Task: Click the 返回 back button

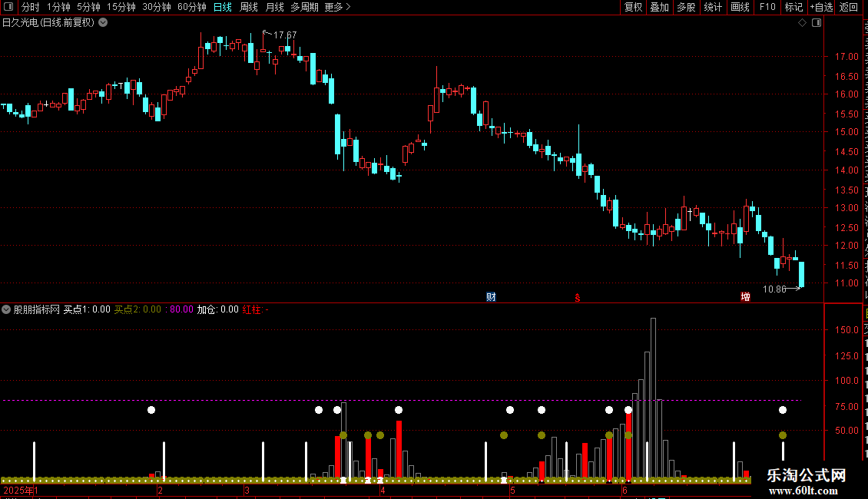Action: [848, 7]
